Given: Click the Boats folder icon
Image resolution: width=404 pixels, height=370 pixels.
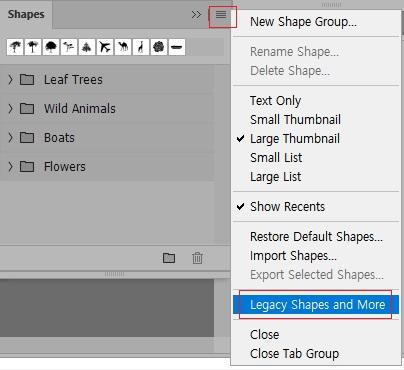Looking at the screenshot, I should 27,137.
